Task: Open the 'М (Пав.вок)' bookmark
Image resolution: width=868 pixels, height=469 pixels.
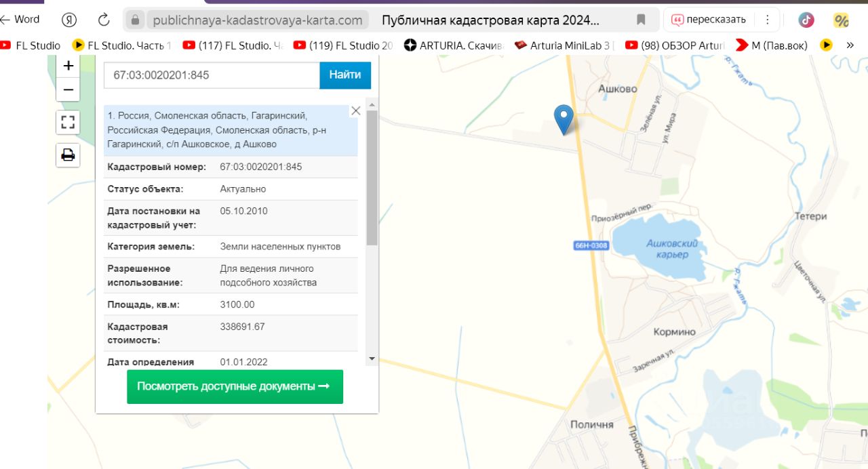Action: click(772, 45)
